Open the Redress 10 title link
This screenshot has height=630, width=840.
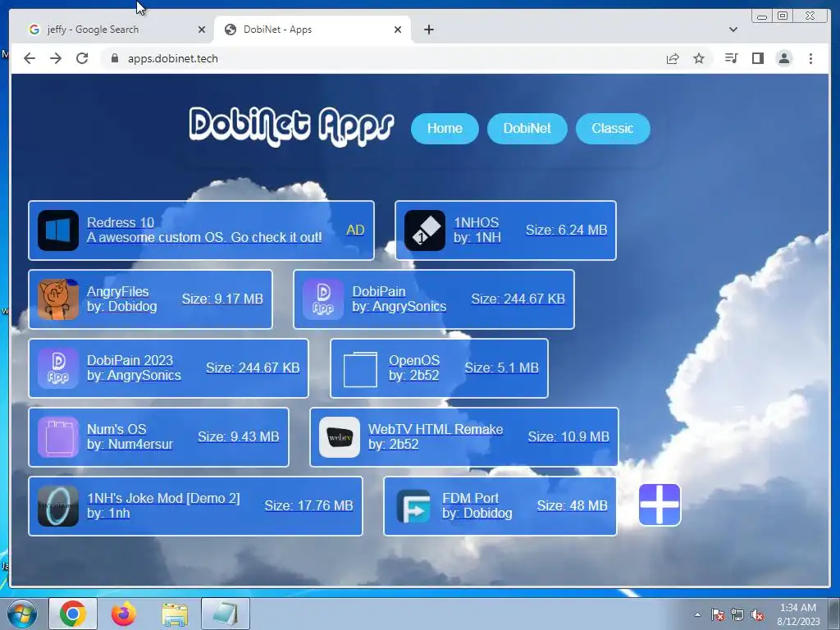coord(121,222)
